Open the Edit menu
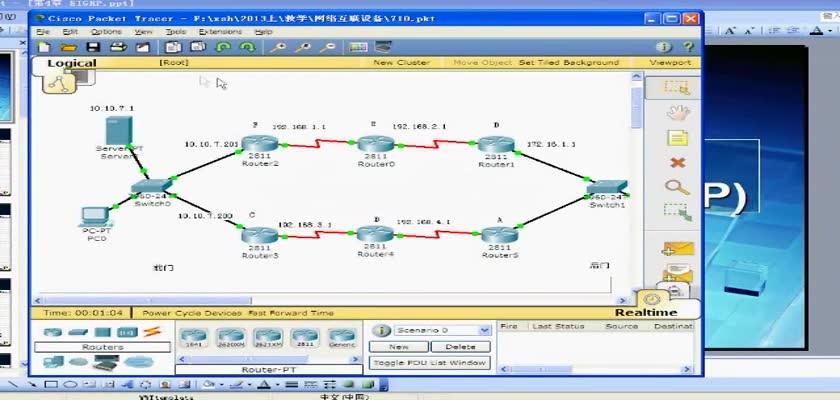 70,32
